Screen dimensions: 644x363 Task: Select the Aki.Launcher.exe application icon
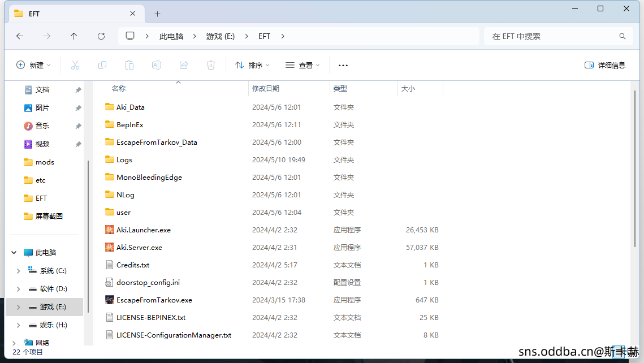click(x=109, y=230)
